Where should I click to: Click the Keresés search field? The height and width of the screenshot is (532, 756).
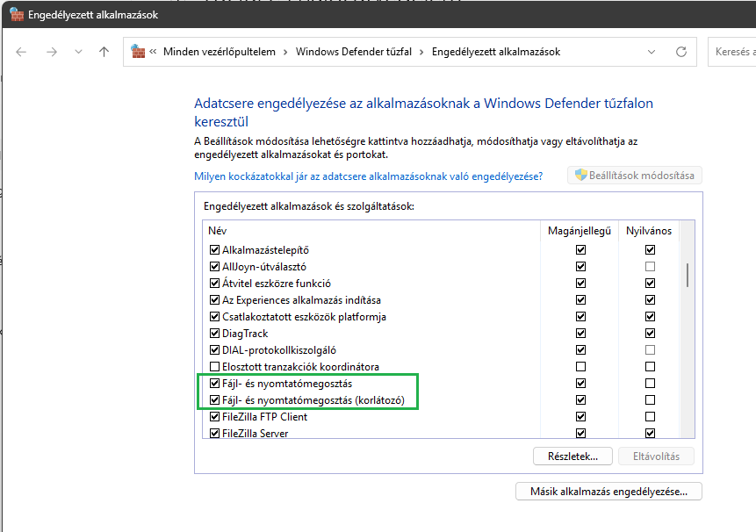coord(732,52)
